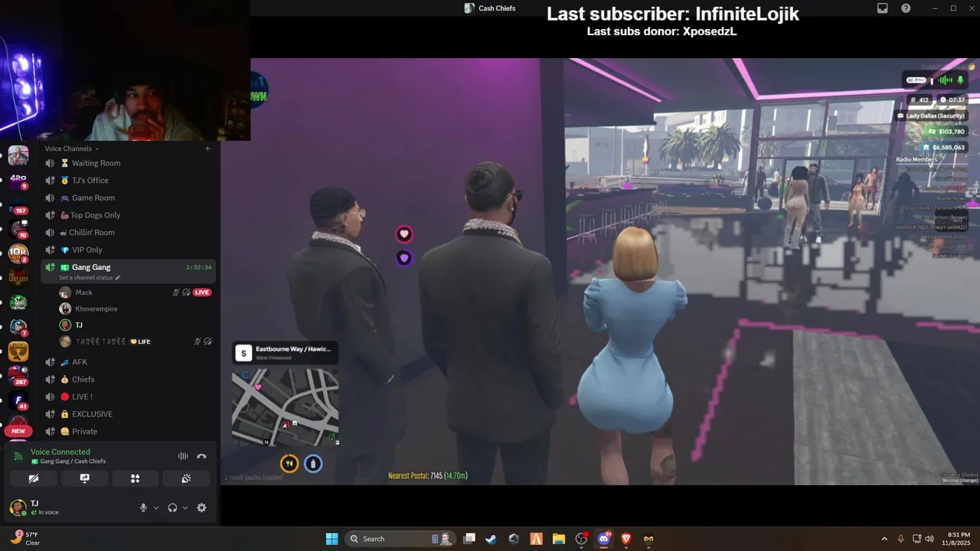Open Lost City server icon
Image resolution: width=980 pixels, height=551 pixels.
point(18,278)
